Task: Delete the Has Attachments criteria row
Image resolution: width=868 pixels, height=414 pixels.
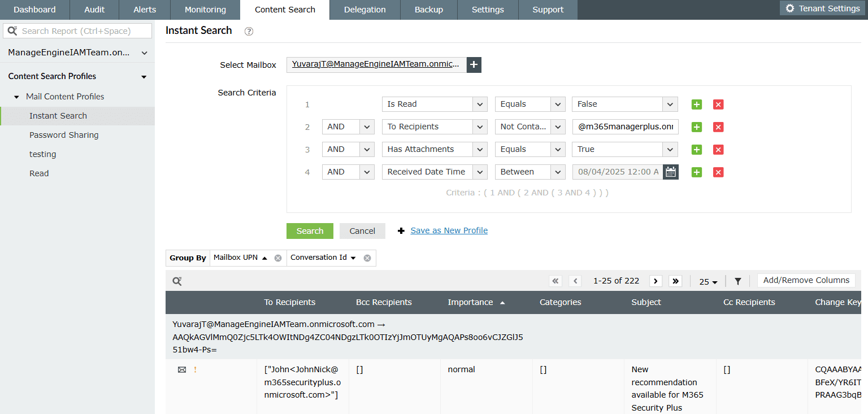Action: click(x=718, y=149)
